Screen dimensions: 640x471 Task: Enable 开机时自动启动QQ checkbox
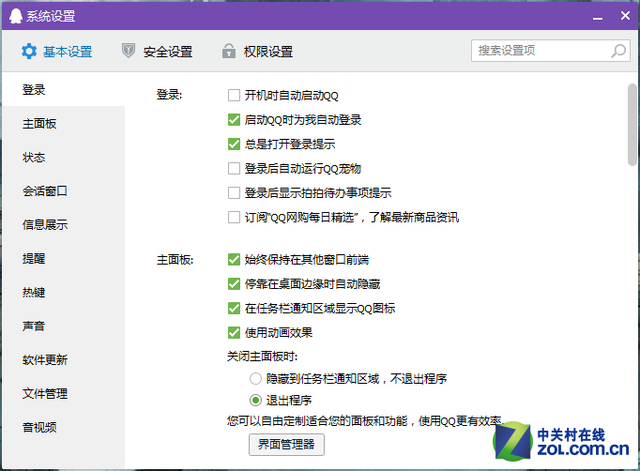pos(234,96)
